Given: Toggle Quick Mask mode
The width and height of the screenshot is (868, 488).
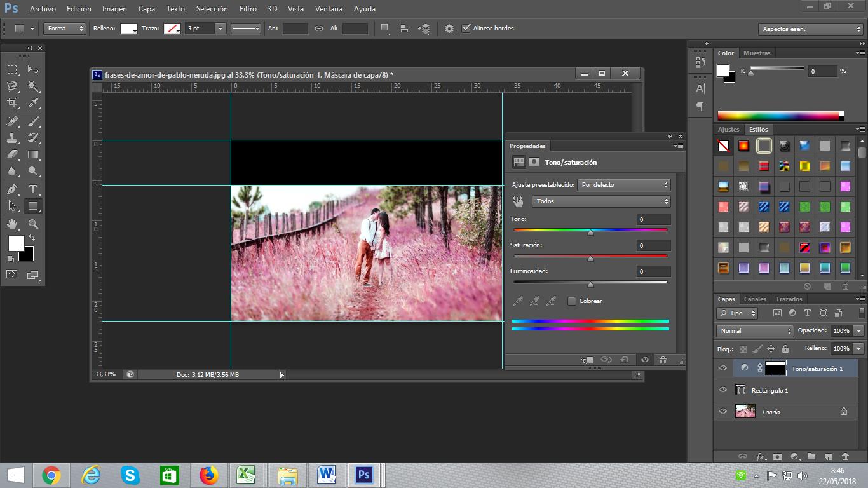Looking at the screenshot, I should (12, 274).
